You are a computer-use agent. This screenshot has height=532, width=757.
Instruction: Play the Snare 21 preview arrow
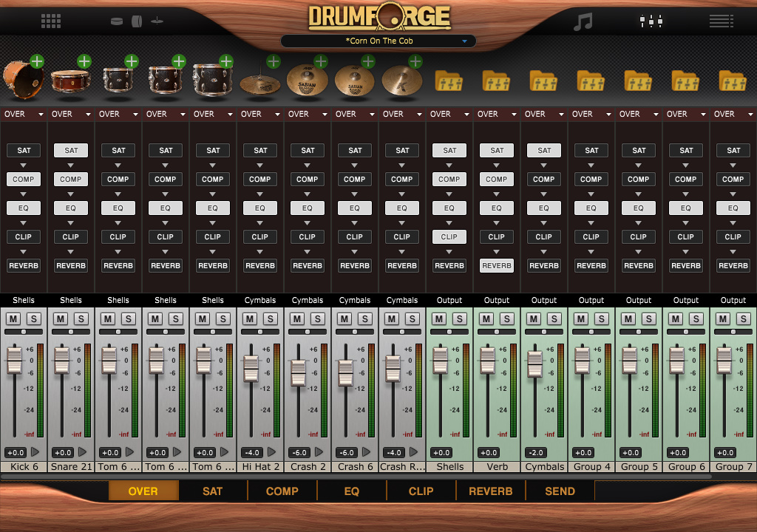(x=83, y=452)
